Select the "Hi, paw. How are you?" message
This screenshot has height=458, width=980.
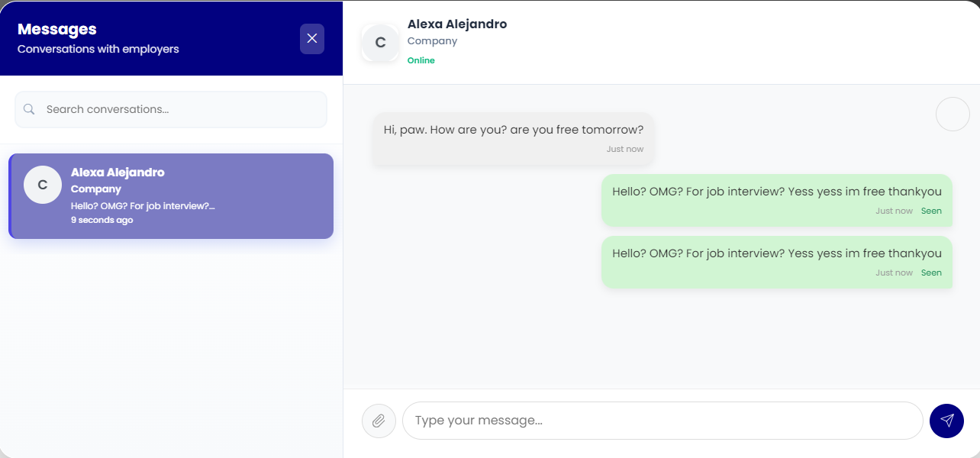click(513, 130)
